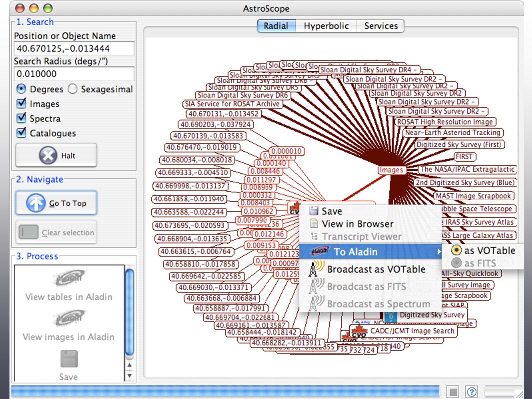This screenshot has width=532, height=399.
Task: Click the 40.663588,-0.022244 node
Action: [189, 212]
